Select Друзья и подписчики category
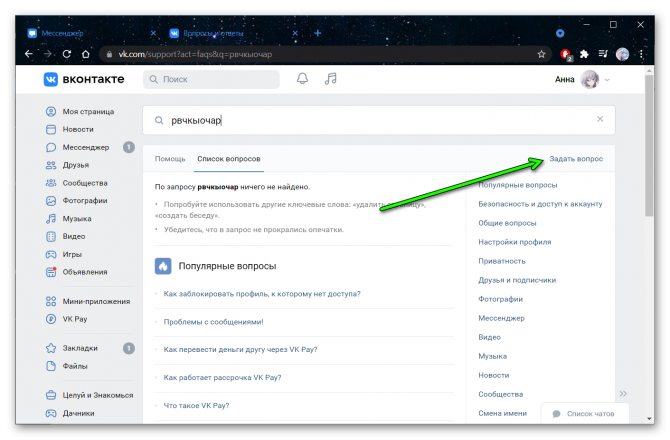This screenshot has width=670, height=440. pos(517,280)
